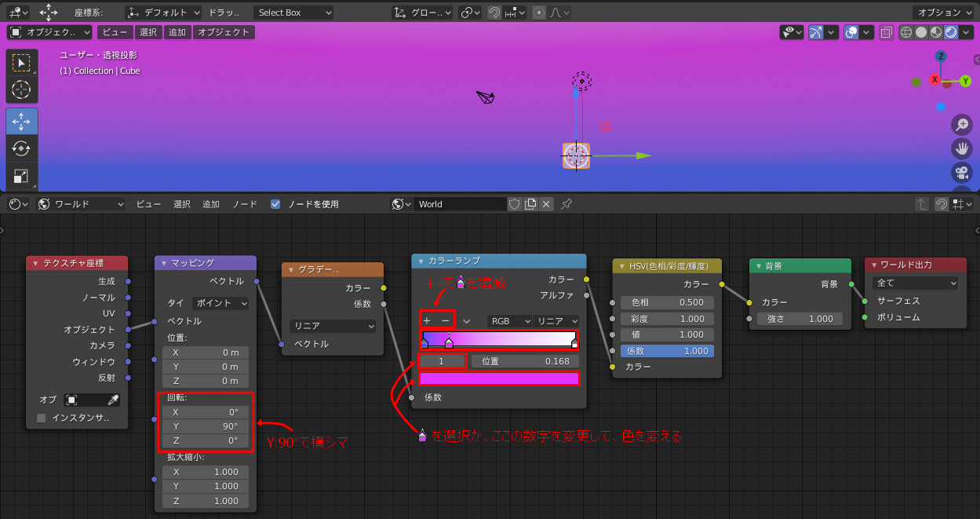Switch to Solid viewport shading
Image resolution: width=980 pixels, height=519 pixels.
click(x=920, y=32)
